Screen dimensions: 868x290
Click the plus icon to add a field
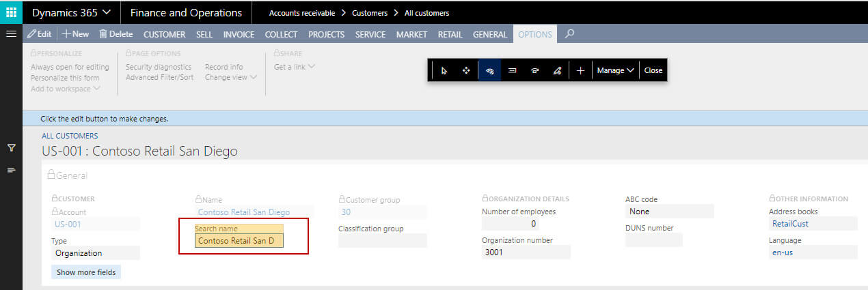coord(580,70)
